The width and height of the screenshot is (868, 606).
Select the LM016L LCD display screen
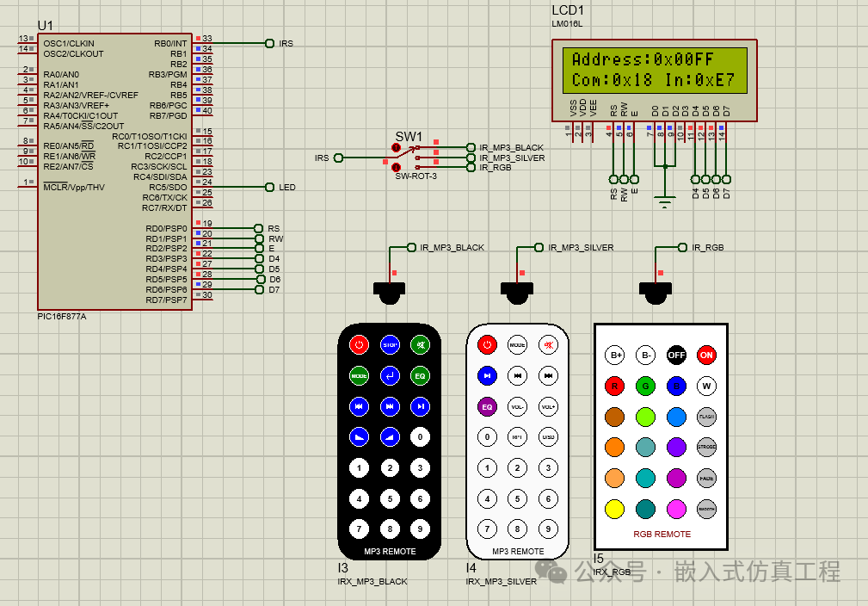coord(655,70)
